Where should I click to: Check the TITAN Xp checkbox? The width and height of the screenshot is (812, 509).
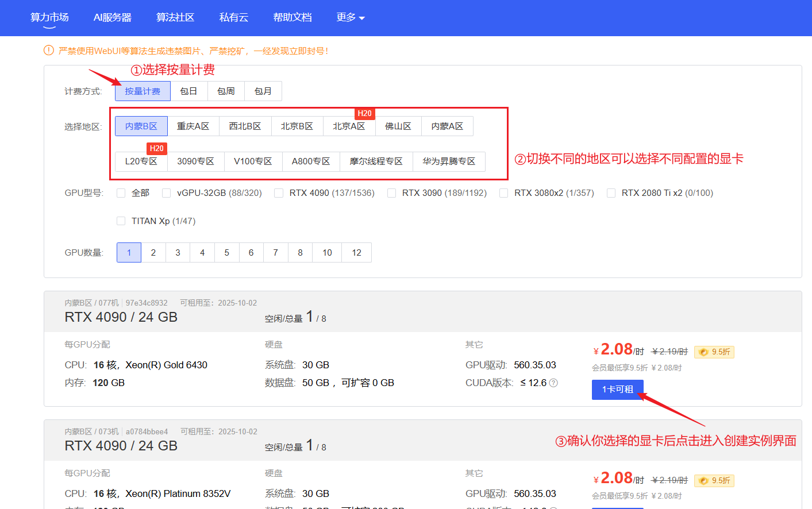tap(121, 221)
